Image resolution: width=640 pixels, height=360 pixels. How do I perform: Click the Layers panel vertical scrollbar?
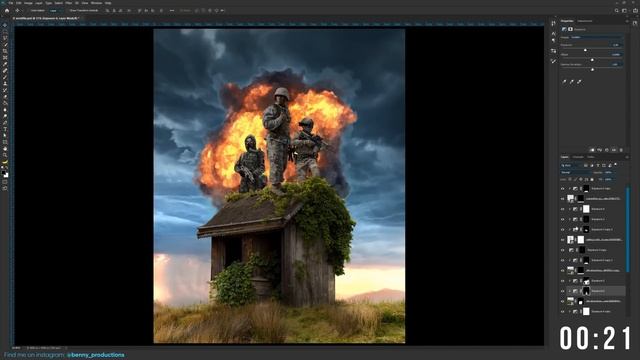(627, 229)
